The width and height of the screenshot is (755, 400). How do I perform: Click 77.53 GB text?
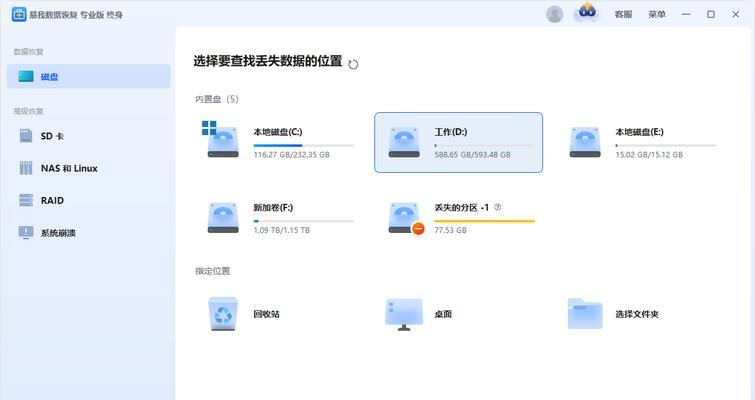point(450,230)
